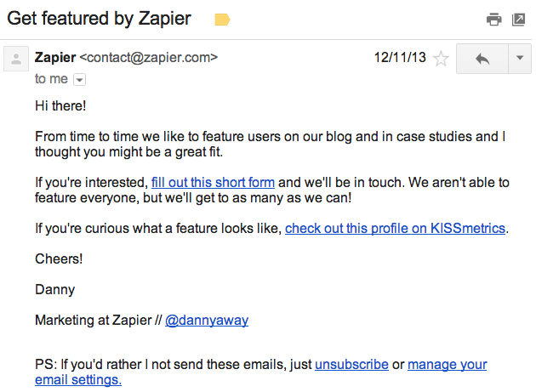
Task: Click the "Marketing at Zapier" signature text
Action: (x=90, y=321)
